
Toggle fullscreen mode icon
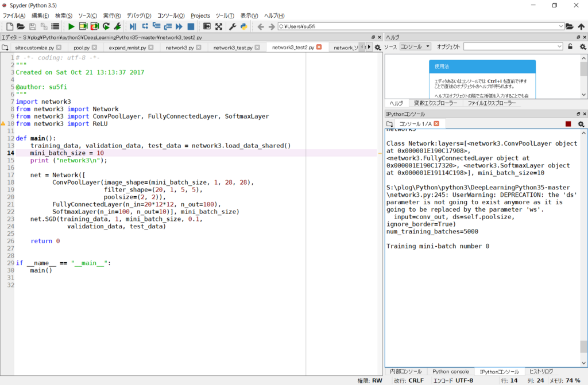point(219,26)
